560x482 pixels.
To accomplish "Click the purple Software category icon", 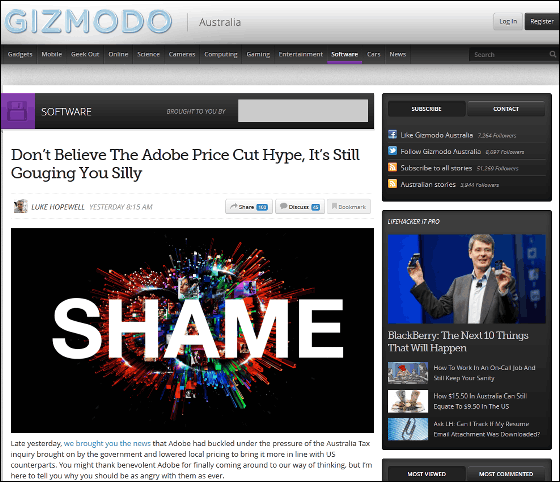I will pyautogui.click(x=18, y=111).
